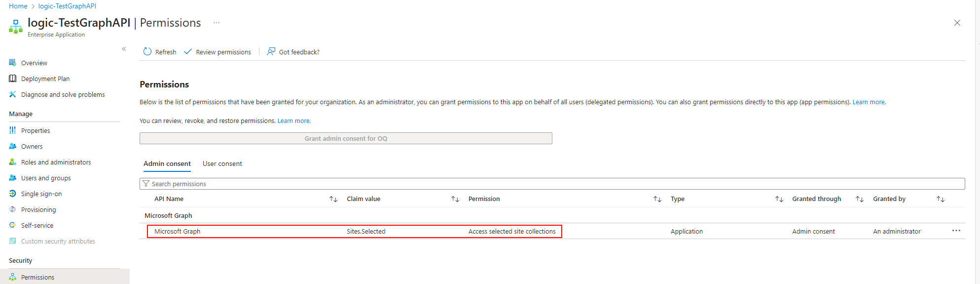
Task: Click the Deployment Plan book icon
Action: pos(13,79)
